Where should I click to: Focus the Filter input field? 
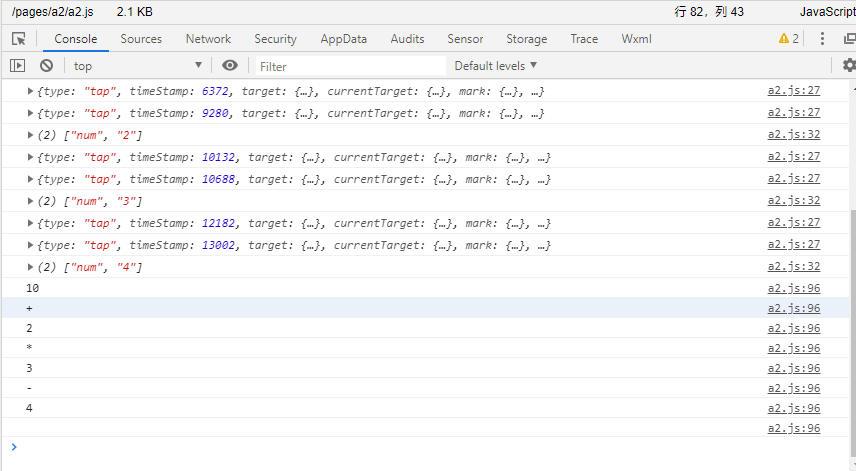pyautogui.click(x=350, y=66)
